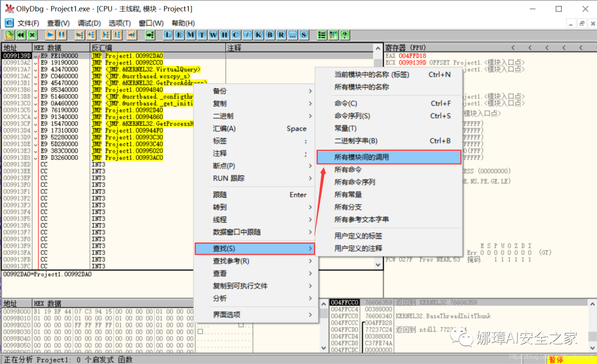The image size is (597, 364).
Task: Open the 查看(V) menu
Action: click(58, 23)
